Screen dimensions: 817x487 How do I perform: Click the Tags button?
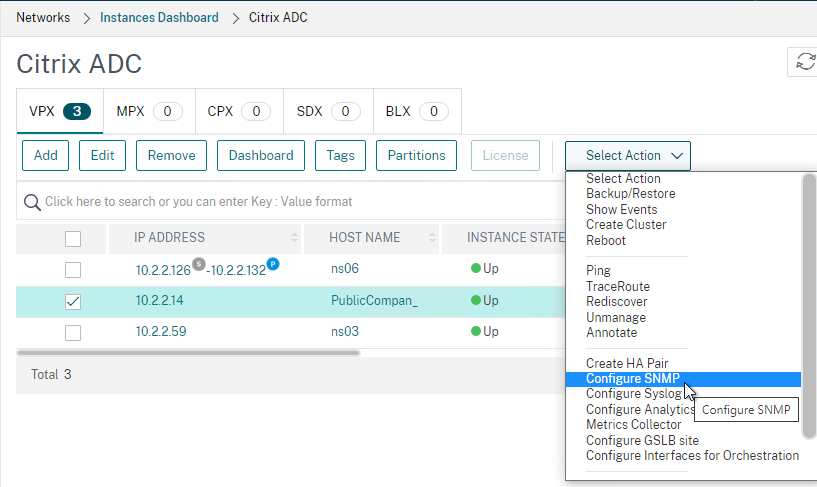[x=340, y=156]
